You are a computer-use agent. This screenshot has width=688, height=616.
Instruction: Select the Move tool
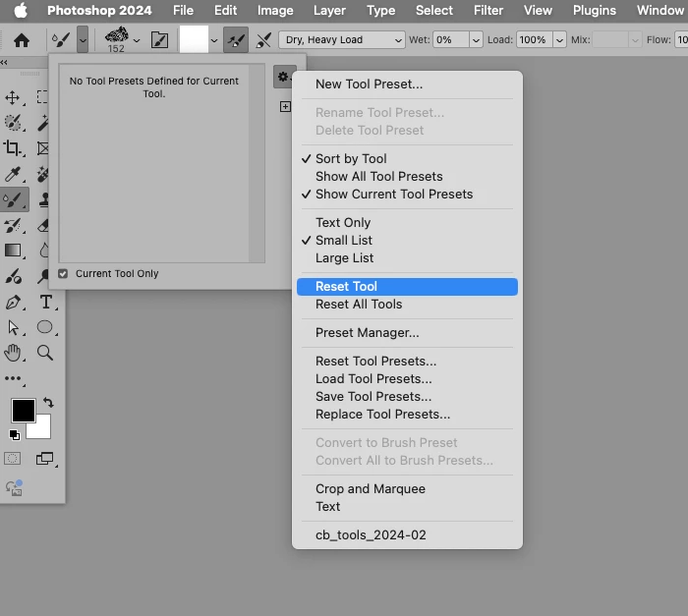12,97
